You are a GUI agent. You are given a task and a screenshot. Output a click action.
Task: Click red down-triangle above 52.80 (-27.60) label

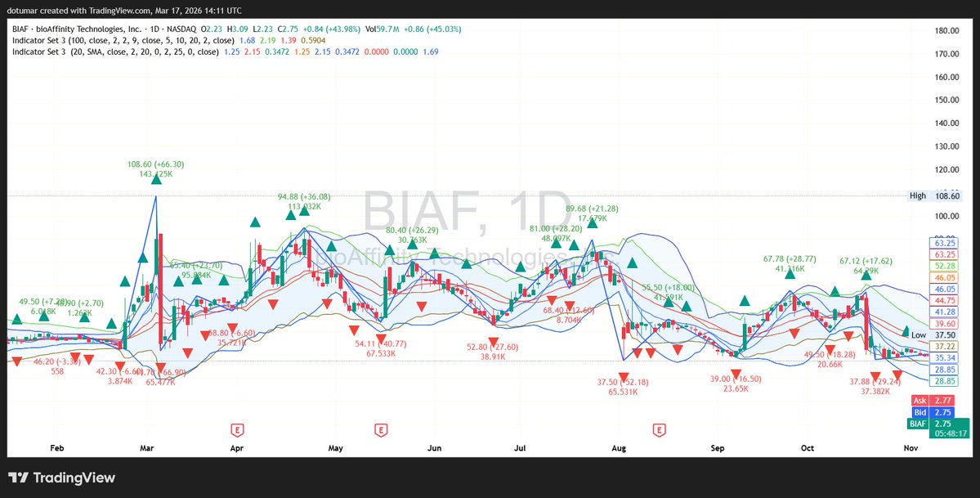coord(494,342)
